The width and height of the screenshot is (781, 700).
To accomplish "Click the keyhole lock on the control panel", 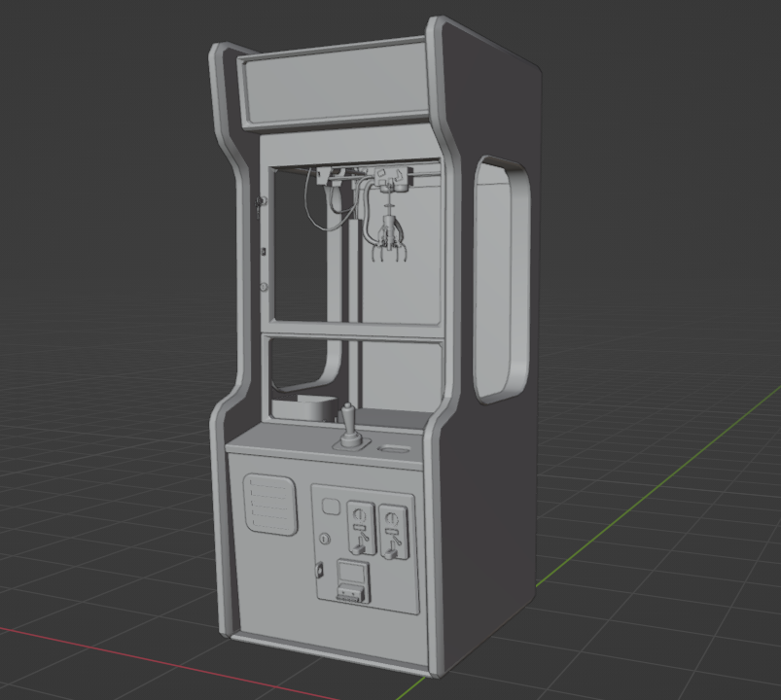I will tap(324, 539).
